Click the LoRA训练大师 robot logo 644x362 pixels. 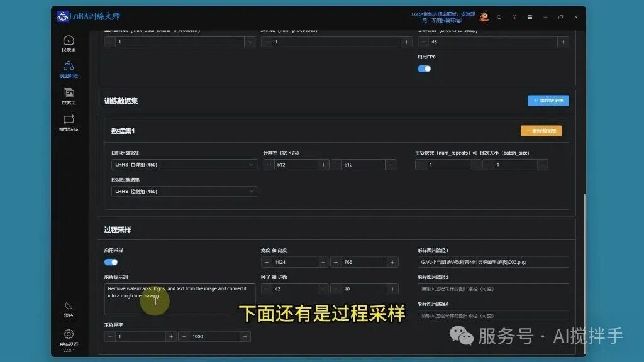coord(62,16)
